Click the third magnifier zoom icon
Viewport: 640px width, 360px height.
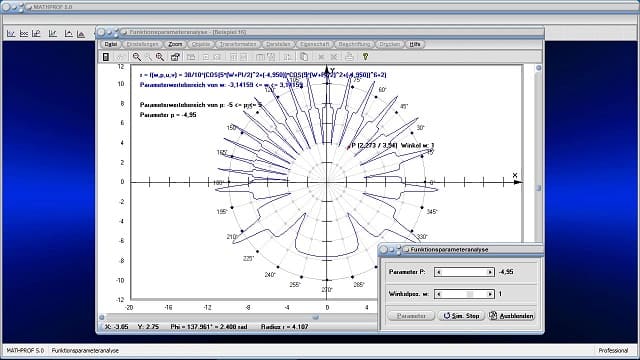click(160, 57)
